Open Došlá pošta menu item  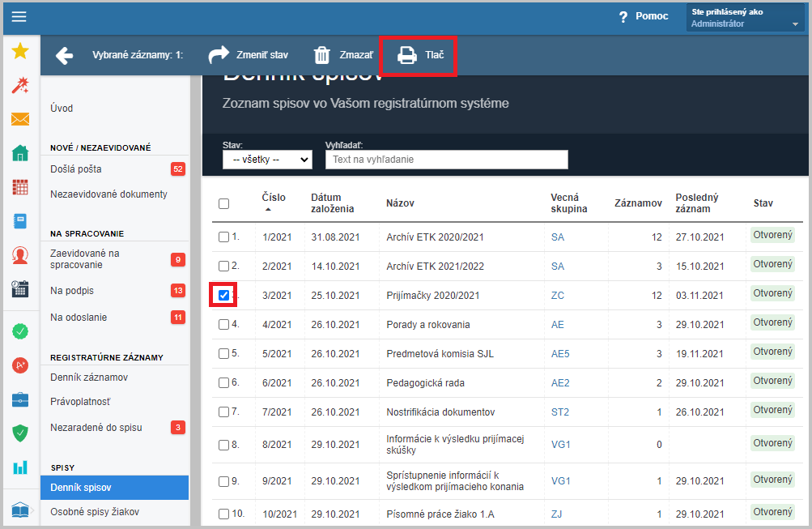pos(75,169)
